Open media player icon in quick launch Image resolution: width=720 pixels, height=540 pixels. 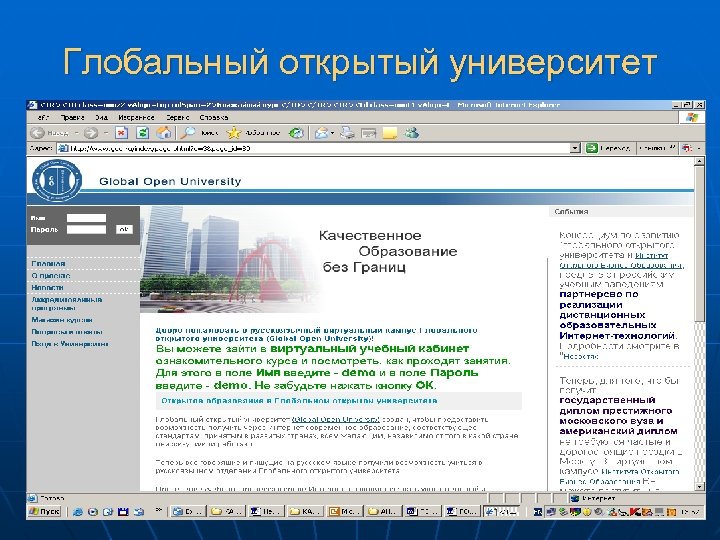point(92,512)
